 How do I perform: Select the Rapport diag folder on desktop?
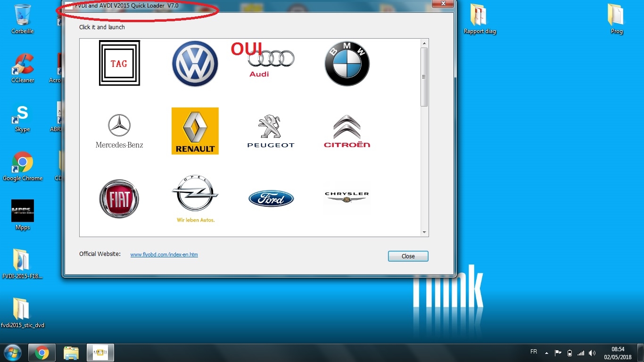pyautogui.click(x=480, y=19)
